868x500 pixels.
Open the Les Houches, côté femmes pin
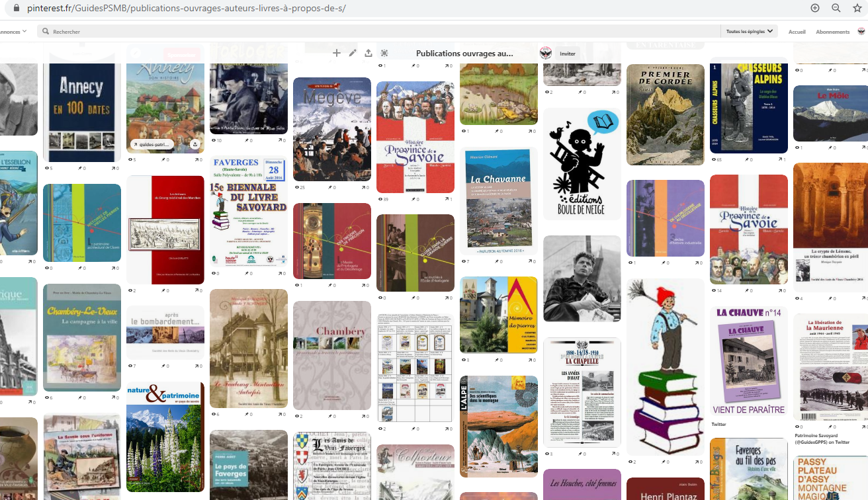tap(582, 484)
